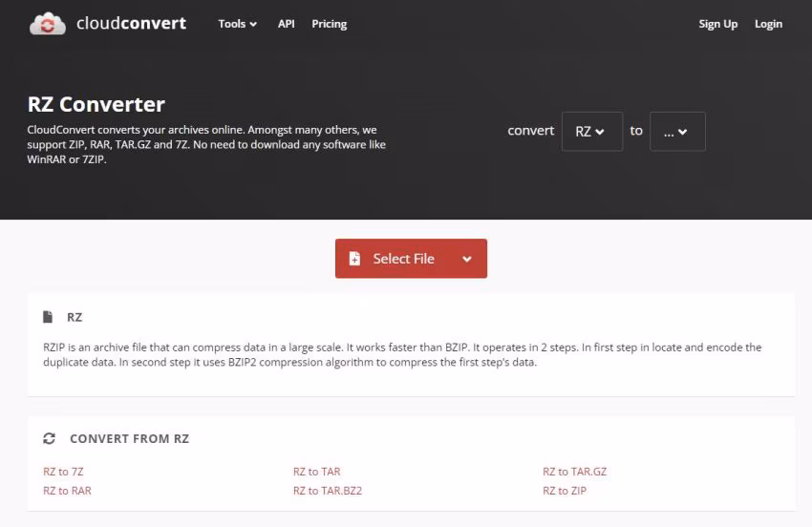Open the RZ to TAR.GZ link

point(574,472)
